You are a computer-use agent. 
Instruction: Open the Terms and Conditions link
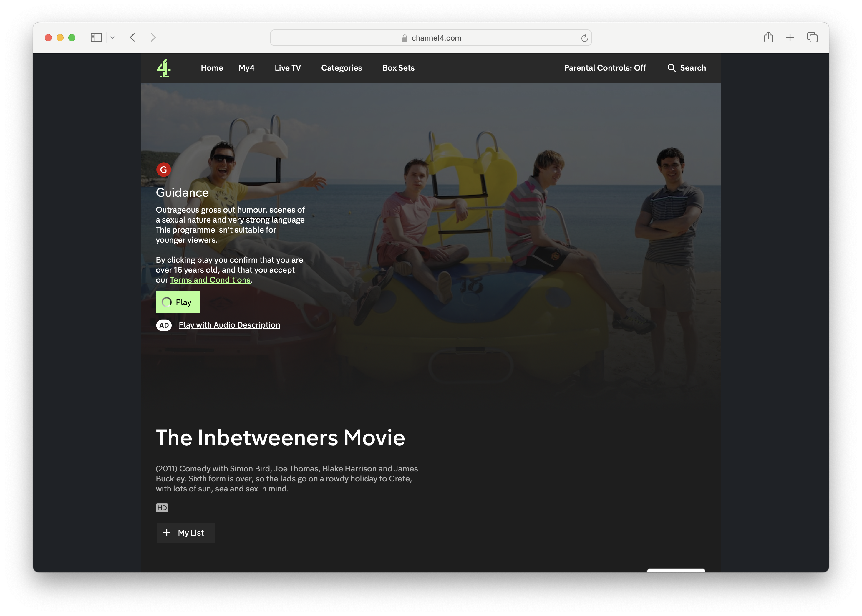point(210,280)
